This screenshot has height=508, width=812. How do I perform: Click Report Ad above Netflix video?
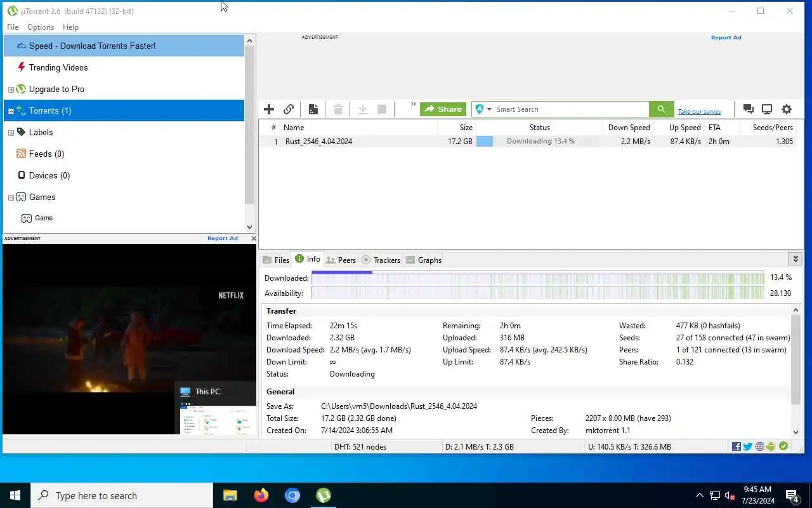(x=222, y=239)
